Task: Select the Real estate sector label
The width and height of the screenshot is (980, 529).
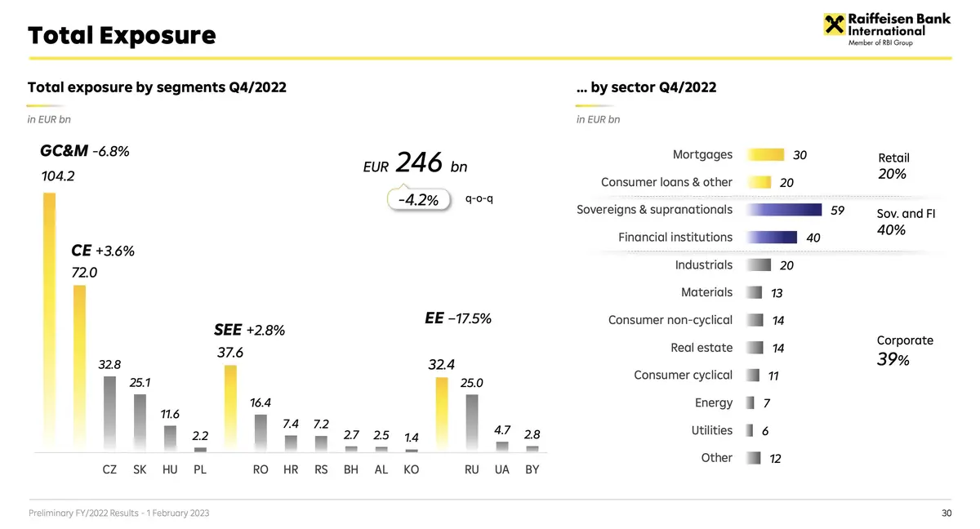Action: coord(702,348)
